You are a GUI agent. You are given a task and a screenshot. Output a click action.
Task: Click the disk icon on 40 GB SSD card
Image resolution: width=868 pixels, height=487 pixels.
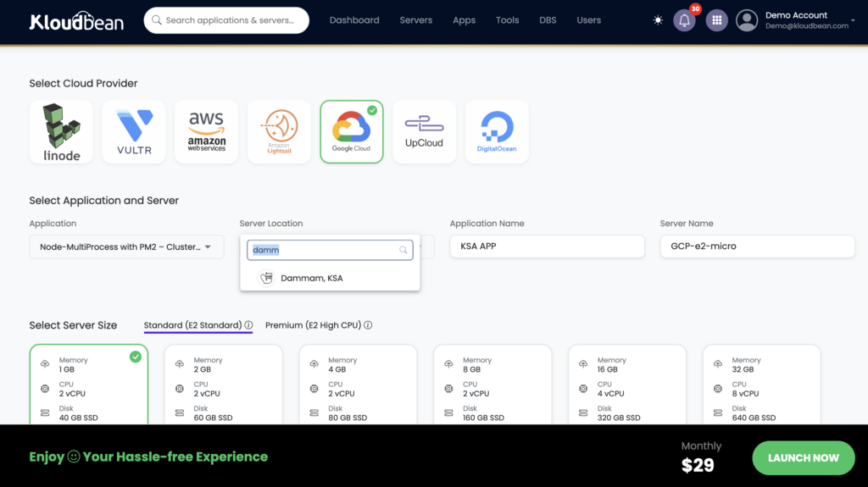45,412
